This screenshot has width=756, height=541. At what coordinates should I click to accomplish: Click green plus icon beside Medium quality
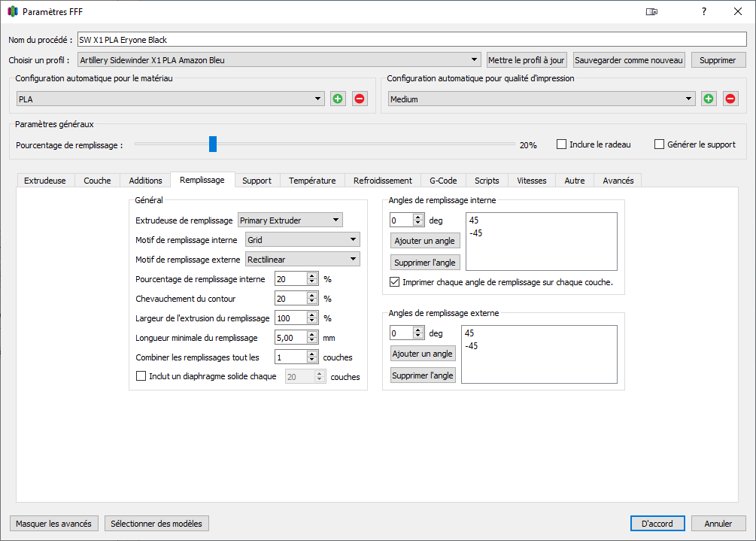point(709,99)
